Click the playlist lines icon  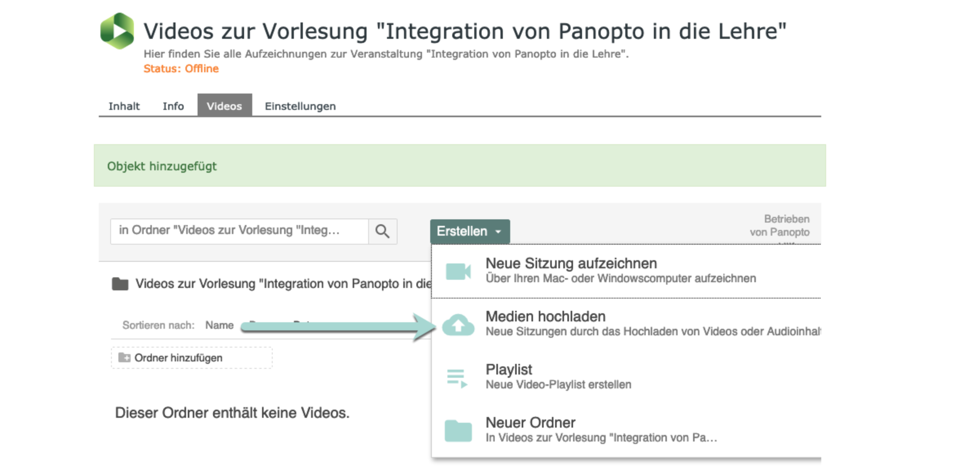pyautogui.click(x=457, y=378)
